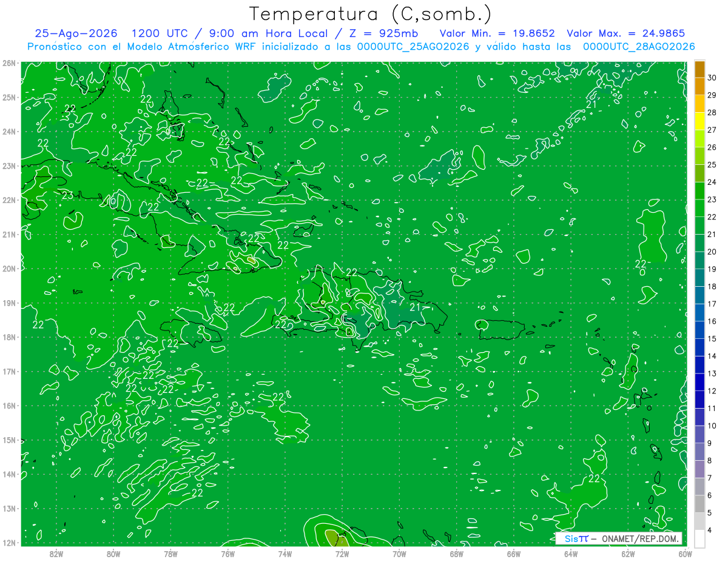Click the bottom white swatch of color scale

click(699, 538)
